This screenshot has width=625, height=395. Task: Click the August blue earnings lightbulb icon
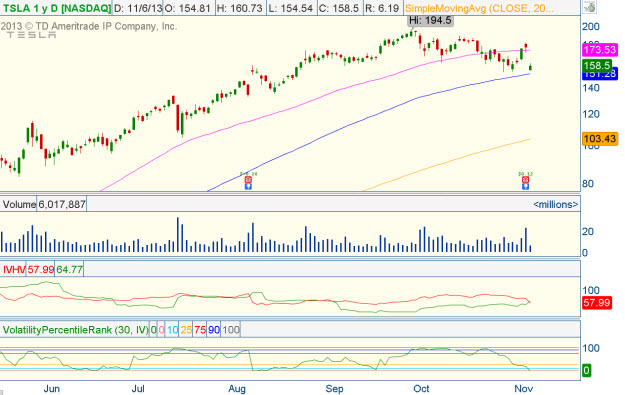tap(248, 186)
